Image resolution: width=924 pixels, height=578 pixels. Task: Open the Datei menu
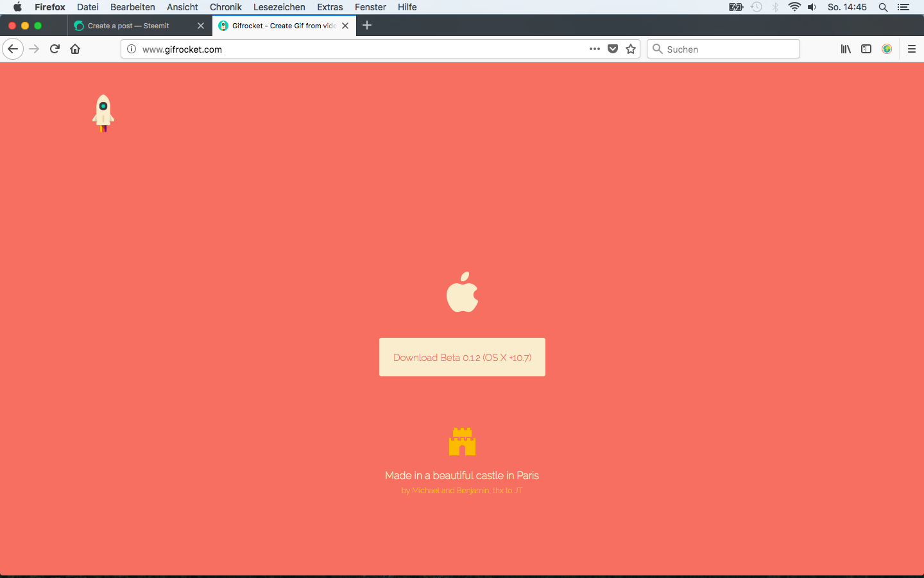[x=88, y=7]
